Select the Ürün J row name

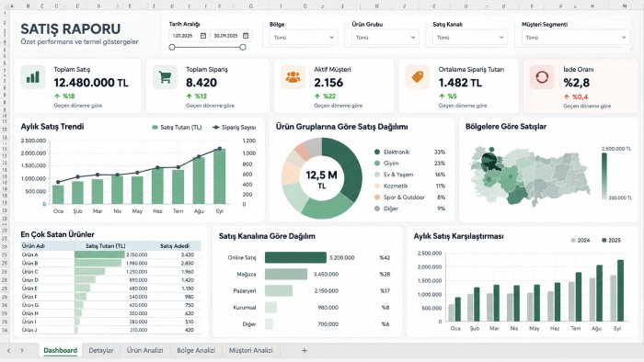[29, 330]
